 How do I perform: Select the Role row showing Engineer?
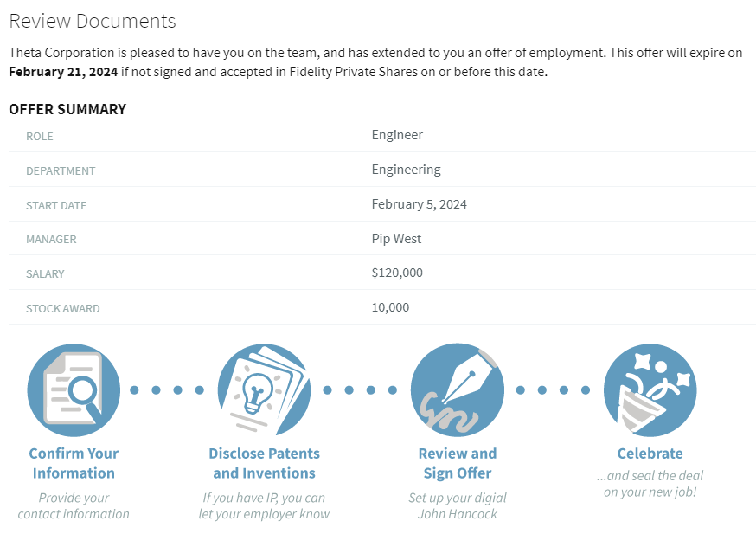click(x=382, y=135)
